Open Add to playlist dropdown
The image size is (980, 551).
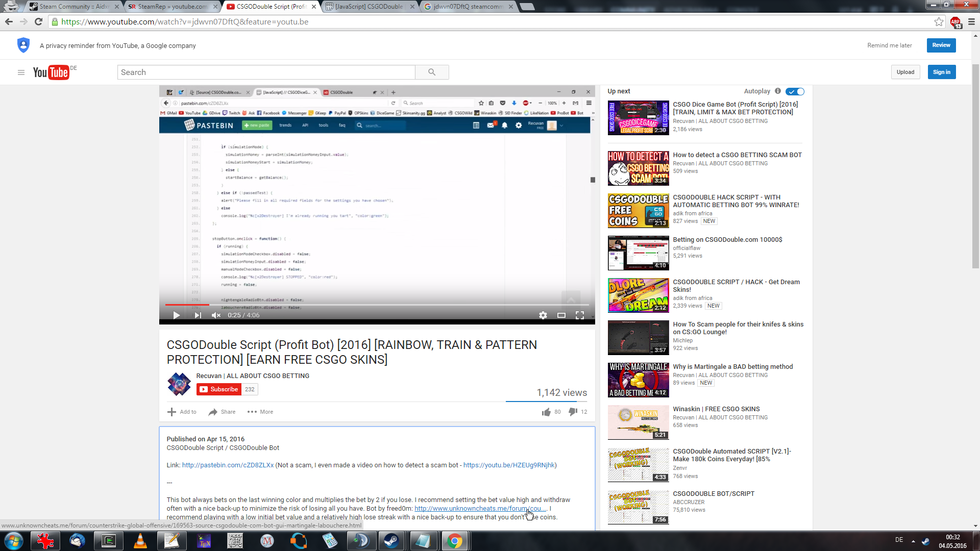tap(182, 412)
